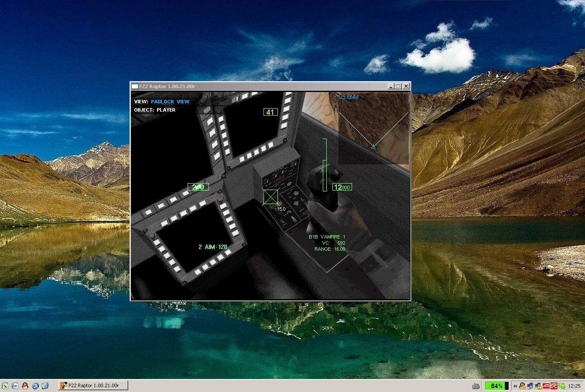585x392 pixels.
Task: Click the 05.0NM range scale label
Action: [349, 97]
